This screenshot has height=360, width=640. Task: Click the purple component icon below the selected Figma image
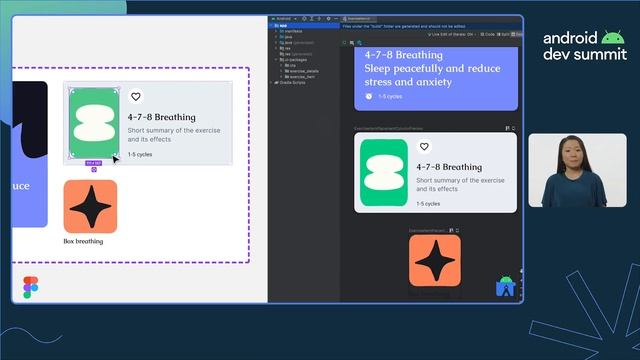point(94,169)
